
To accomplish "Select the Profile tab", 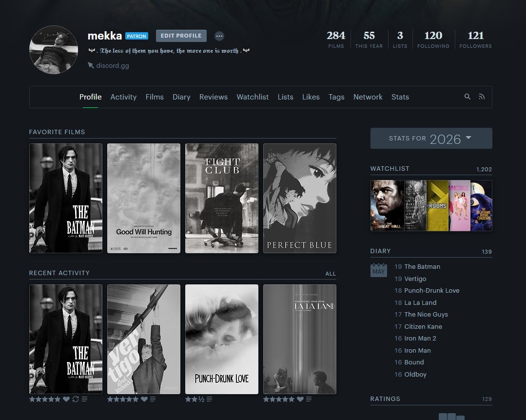I will click(90, 97).
